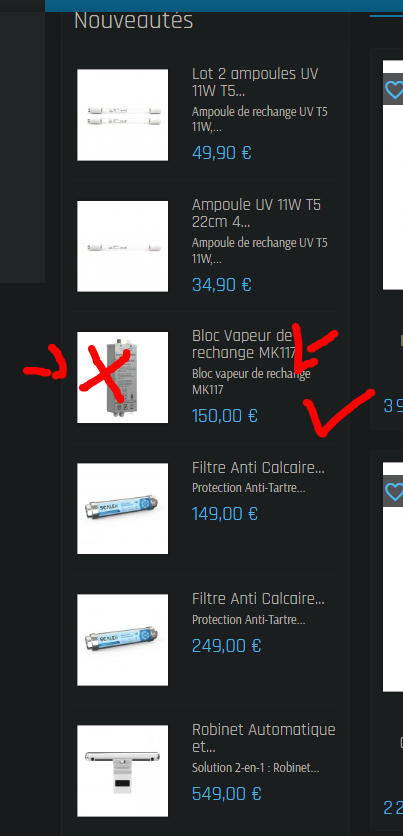Click lower wishlist heart icon
This screenshot has width=403, height=836.
(393, 491)
